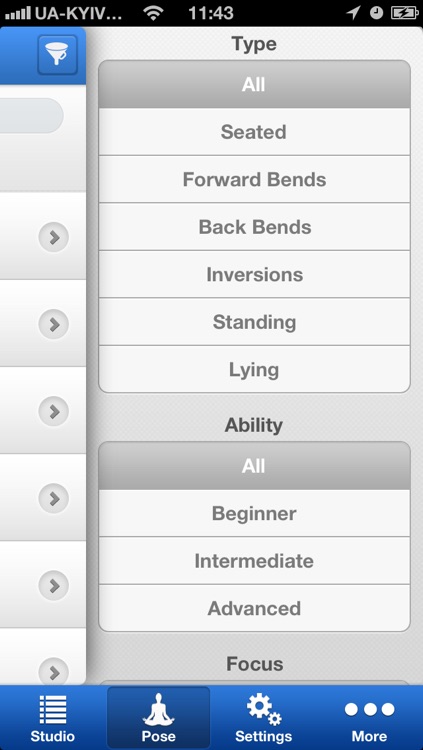
Task: Choose Standing pose type
Action: pyautogui.click(x=254, y=321)
